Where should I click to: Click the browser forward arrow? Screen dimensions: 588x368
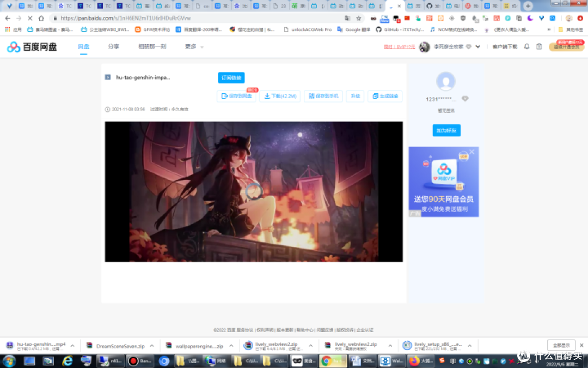[x=19, y=18]
